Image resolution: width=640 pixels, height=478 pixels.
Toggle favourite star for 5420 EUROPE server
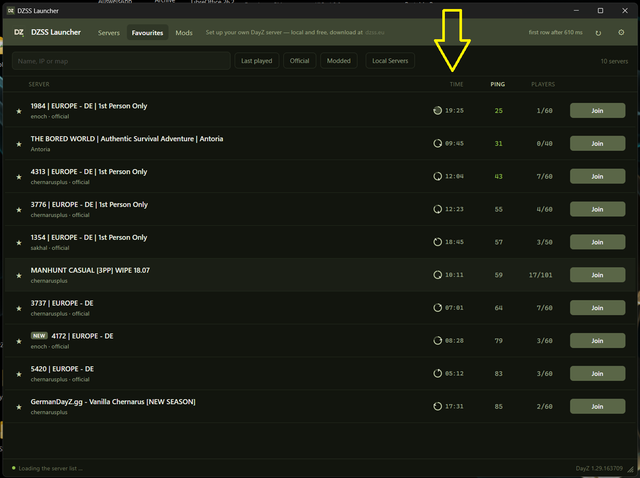19,374
